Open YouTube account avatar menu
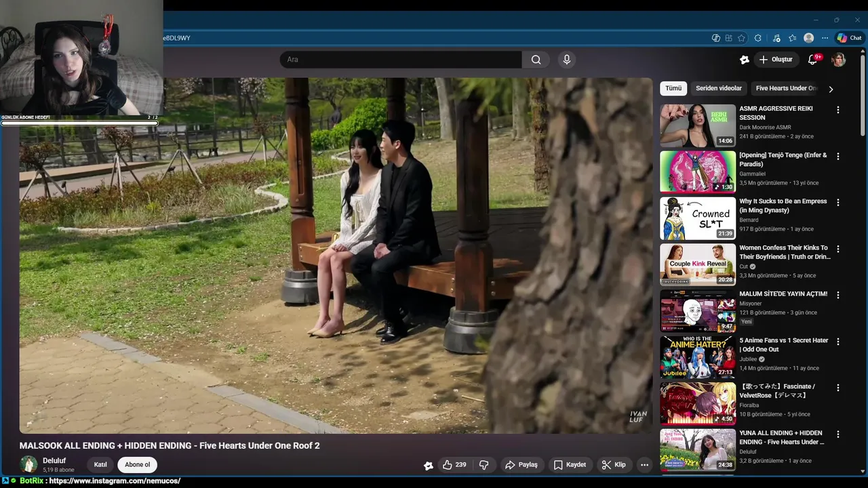Viewport: 868px width, 488px height. tap(838, 60)
